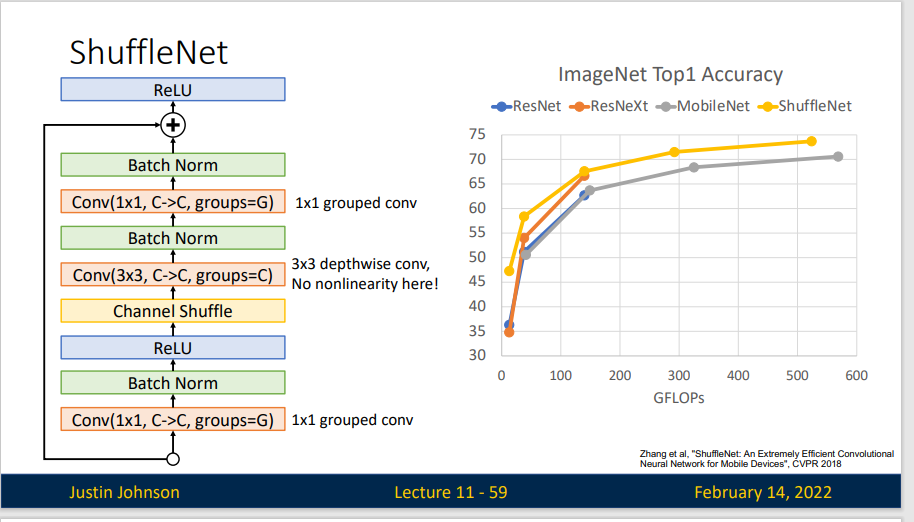Viewport: 914px width, 522px height.
Task: Click the lowest orange ResNeXt data point
Action: pos(509,332)
